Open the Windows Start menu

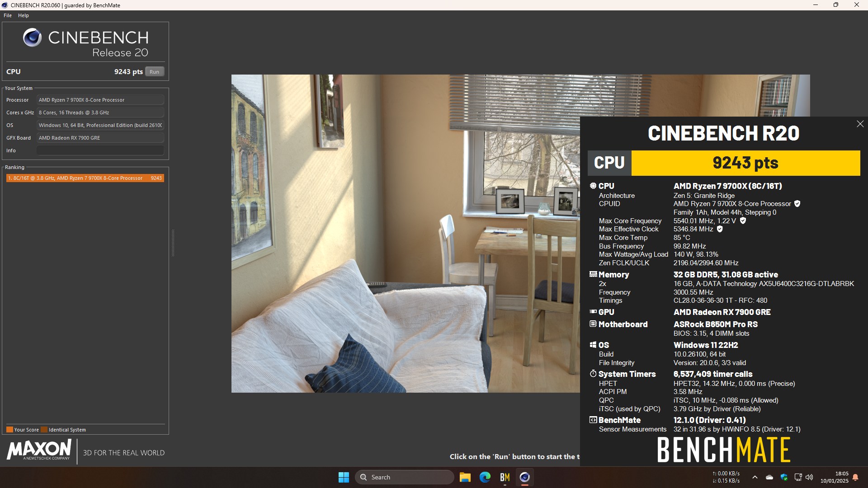(344, 477)
